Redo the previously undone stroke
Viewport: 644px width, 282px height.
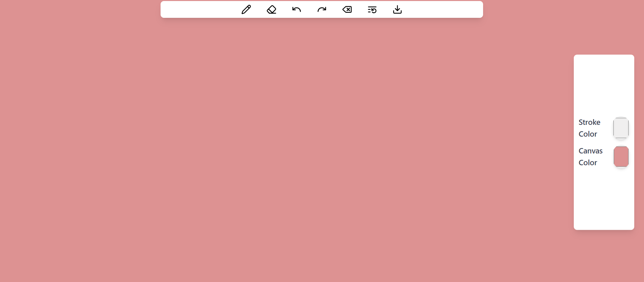(322, 9)
